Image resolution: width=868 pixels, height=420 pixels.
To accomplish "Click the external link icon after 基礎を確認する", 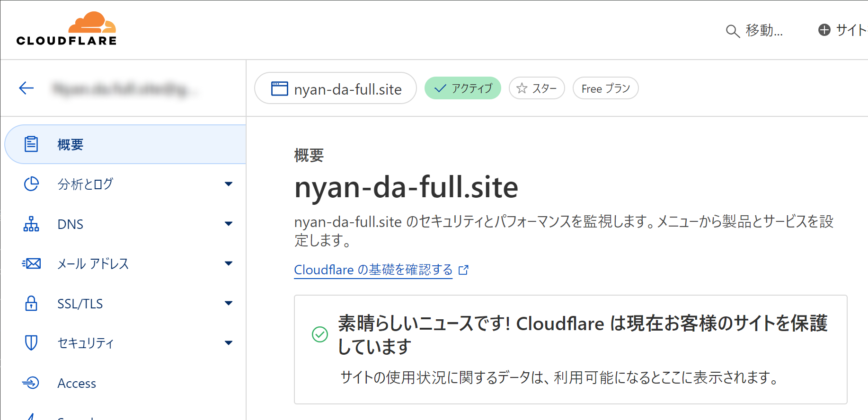I will (464, 270).
